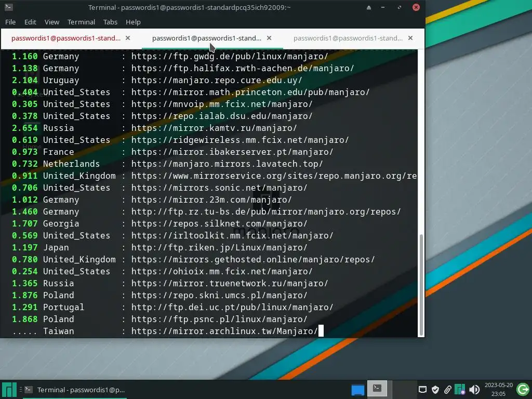Open the Tabs menu
The width and height of the screenshot is (532, 399).
110,22
